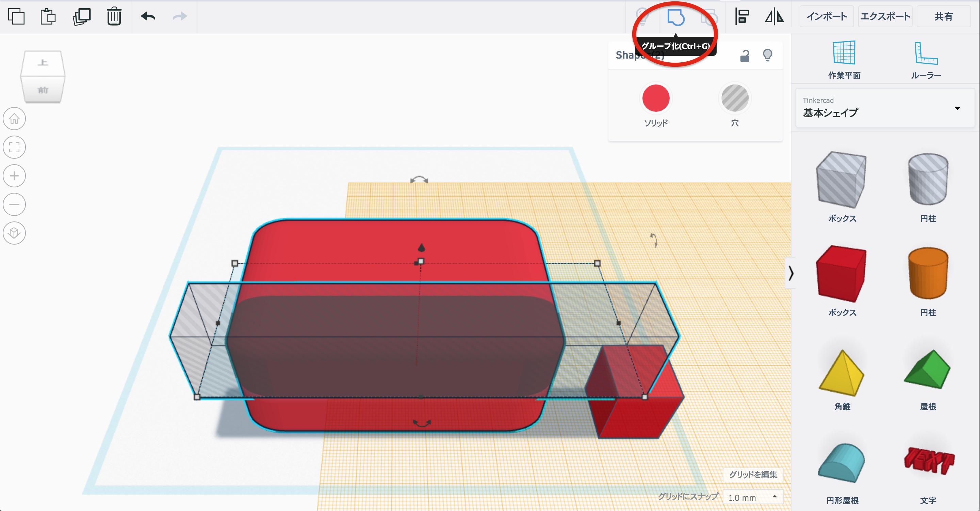Undo the last action with the arrow icon
Image resolution: width=980 pixels, height=511 pixels.
click(148, 16)
